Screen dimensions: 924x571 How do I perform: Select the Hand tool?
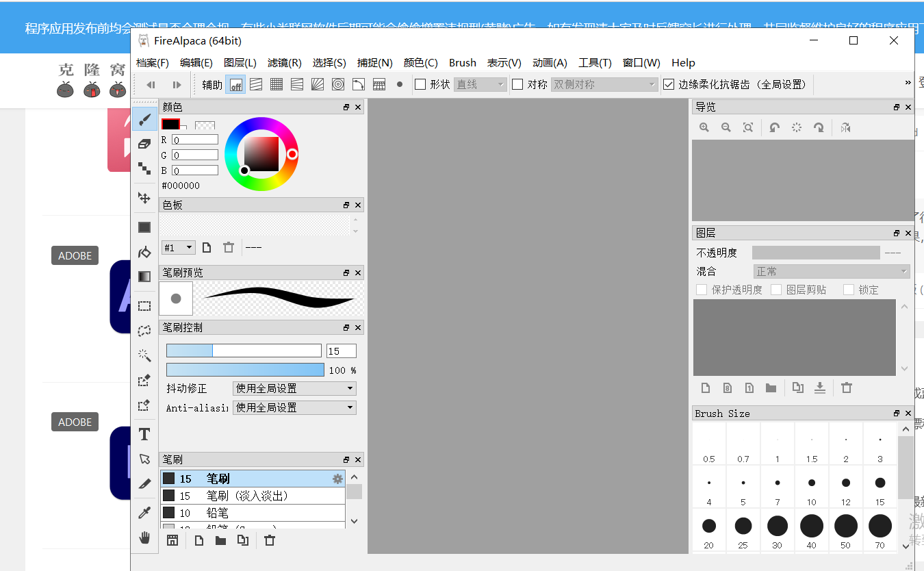tap(144, 537)
